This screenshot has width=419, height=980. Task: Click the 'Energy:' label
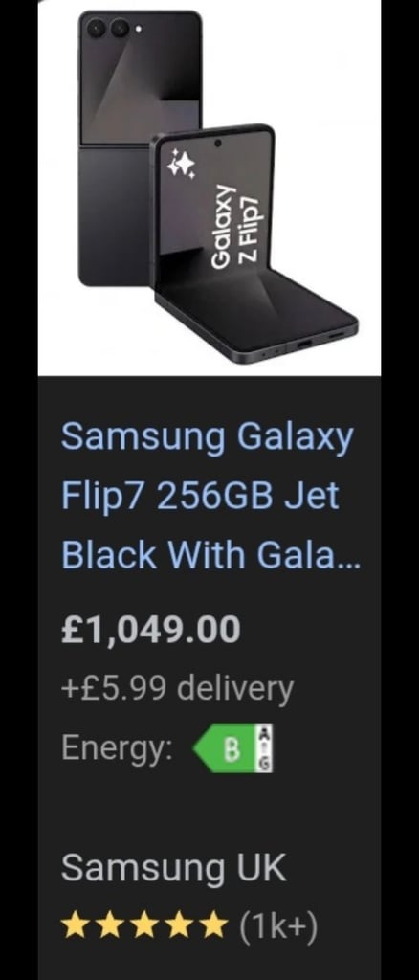click(x=118, y=749)
